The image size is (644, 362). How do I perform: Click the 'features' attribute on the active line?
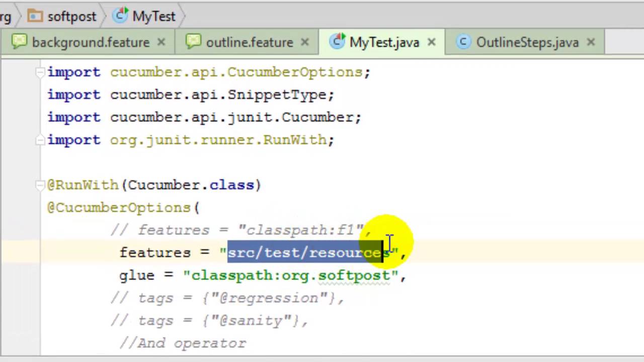click(155, 253)
